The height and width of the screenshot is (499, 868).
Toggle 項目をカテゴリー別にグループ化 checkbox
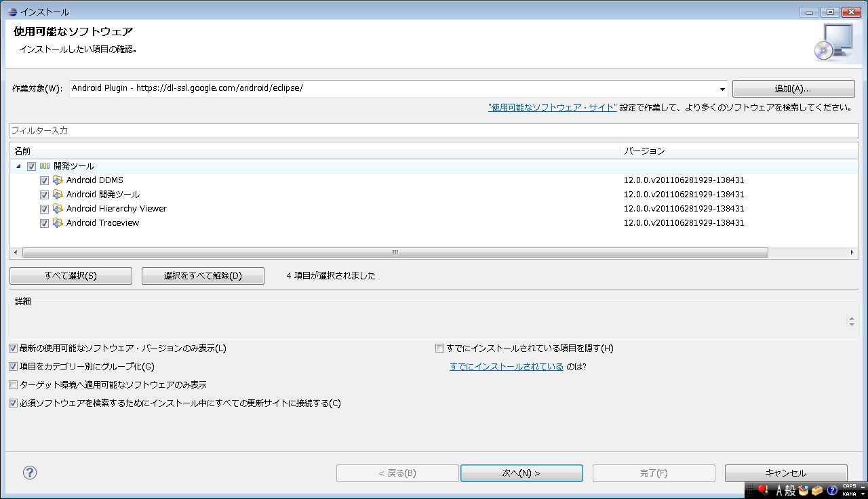(x=13, y=367)
